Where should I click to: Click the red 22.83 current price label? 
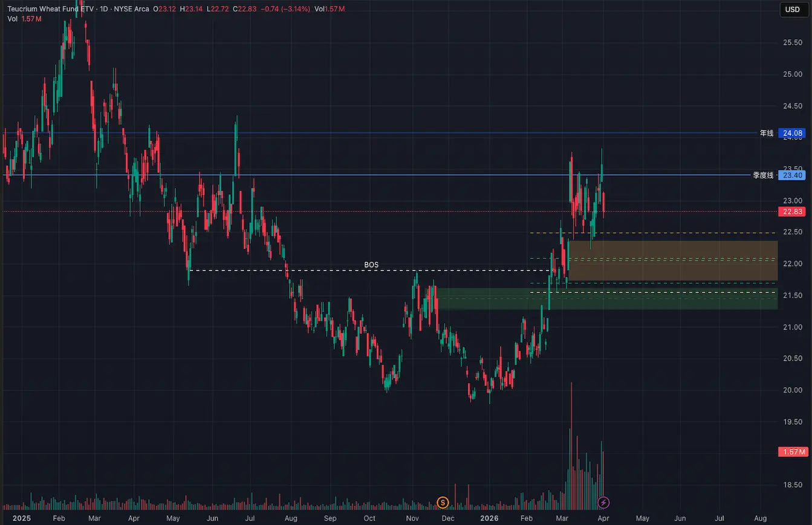pyautogui.click(x=792, y=211)
